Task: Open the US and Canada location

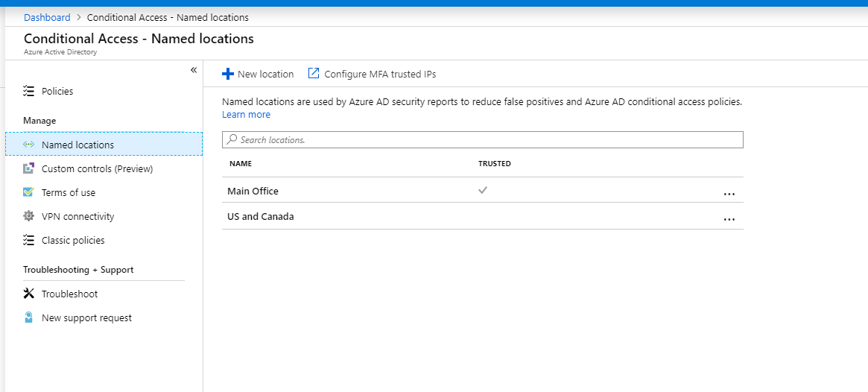Action: [261, 216]
